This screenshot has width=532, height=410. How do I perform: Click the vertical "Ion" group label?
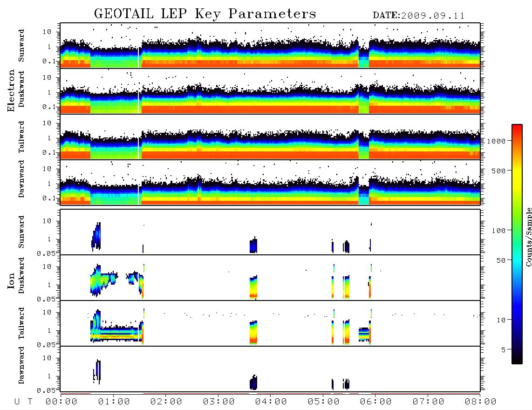11,280
